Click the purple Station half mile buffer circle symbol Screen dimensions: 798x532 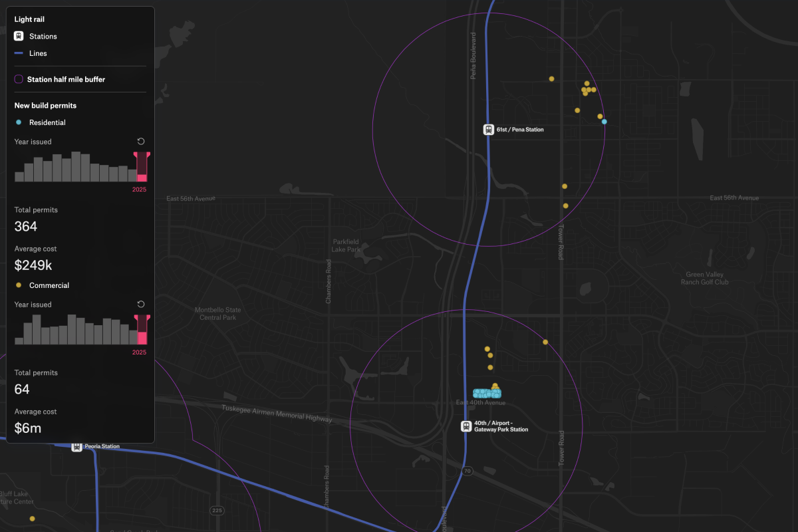tap(19, 79)
